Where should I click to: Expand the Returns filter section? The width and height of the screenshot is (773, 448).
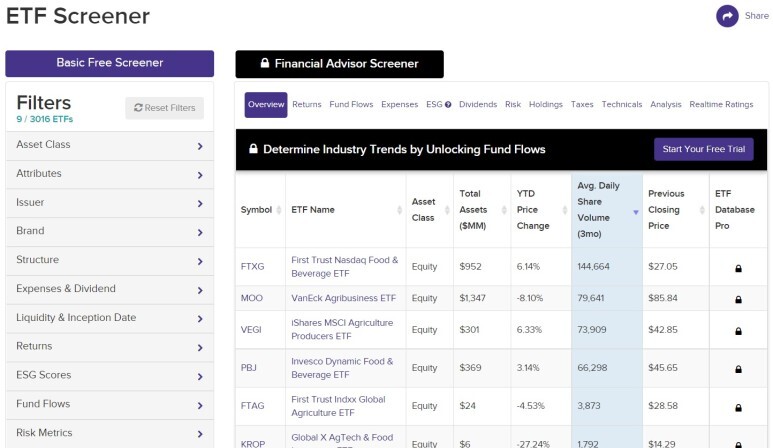pyautogui.click(x=109, y=347)
